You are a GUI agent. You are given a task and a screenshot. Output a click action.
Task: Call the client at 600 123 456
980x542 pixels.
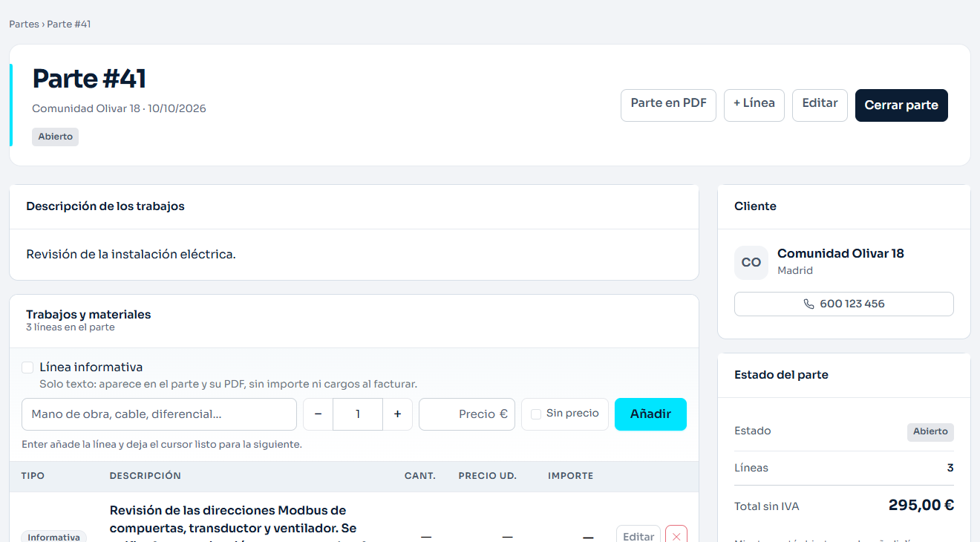point(844,304)
